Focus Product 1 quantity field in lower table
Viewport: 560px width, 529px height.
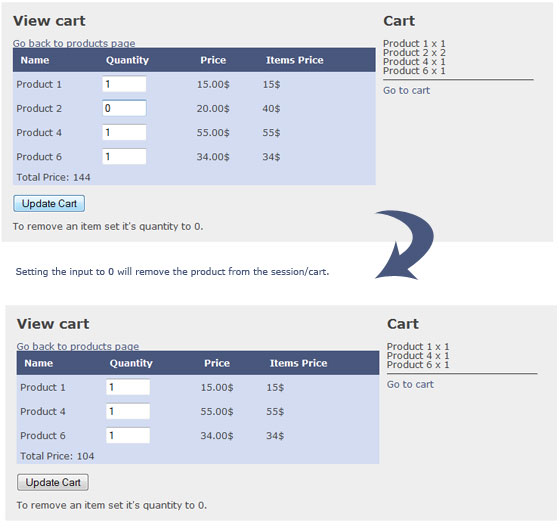(x=128, y=387)
